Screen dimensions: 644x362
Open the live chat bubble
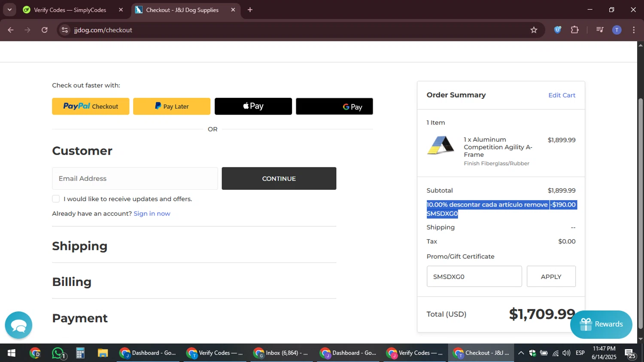(x=18, y=325)
